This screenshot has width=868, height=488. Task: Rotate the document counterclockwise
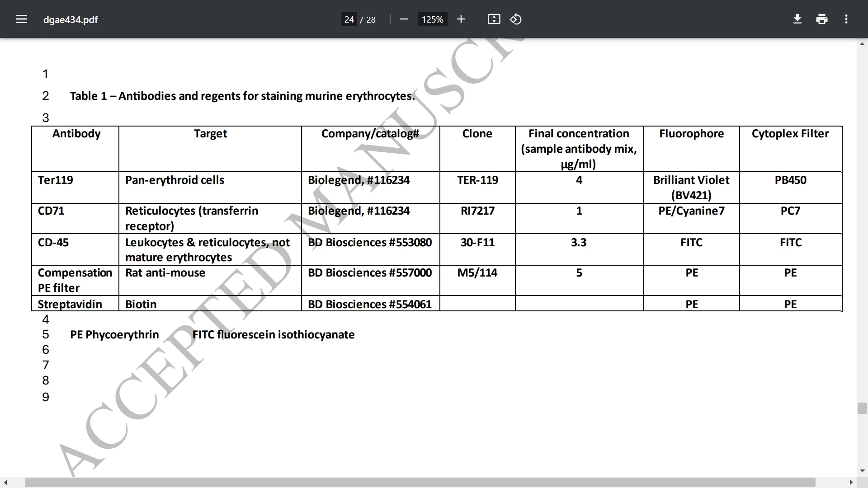(x=516, y=19)
